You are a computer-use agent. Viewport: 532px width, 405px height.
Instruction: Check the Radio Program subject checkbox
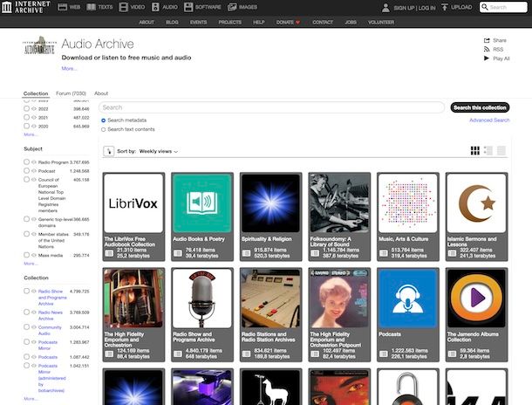click(26, 162)
